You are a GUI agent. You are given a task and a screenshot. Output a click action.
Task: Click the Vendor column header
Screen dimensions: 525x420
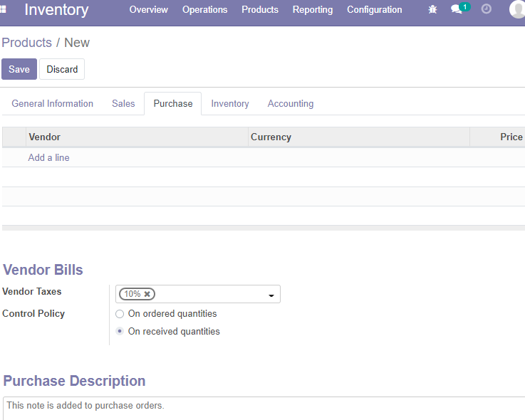pos(137,137)
